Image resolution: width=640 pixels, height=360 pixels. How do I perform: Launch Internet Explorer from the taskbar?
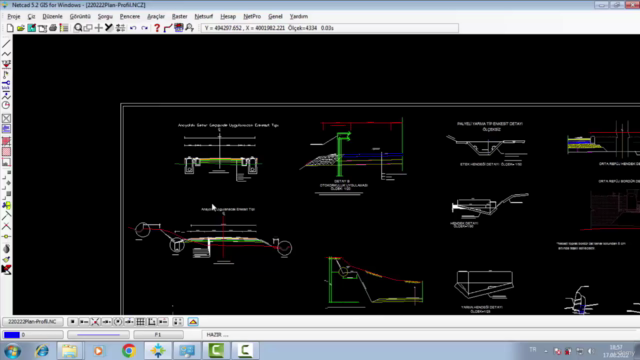42,351
